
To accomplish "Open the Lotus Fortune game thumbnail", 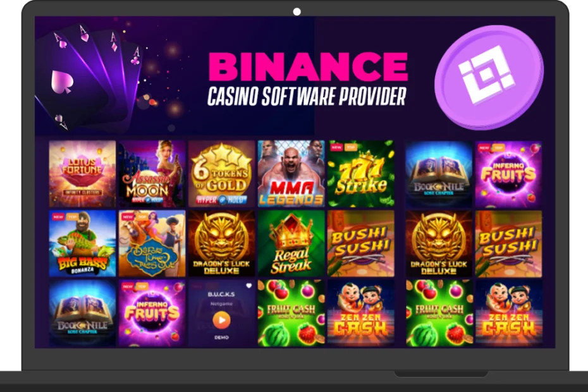I will coord(82,174).
